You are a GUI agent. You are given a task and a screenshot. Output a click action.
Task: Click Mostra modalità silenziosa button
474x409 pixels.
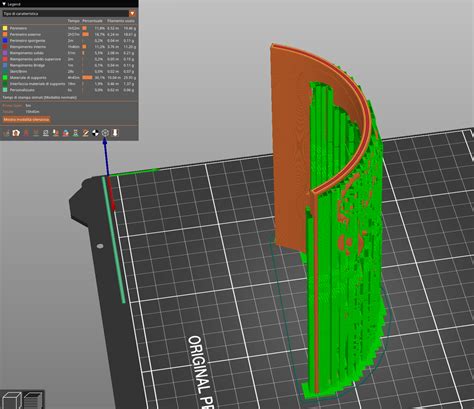click(27, 119)
